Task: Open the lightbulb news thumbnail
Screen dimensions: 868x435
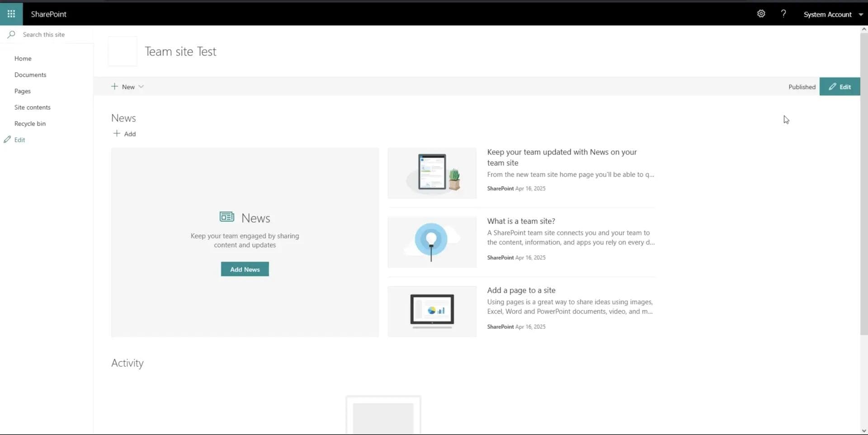Action: [x=432, y=242]
